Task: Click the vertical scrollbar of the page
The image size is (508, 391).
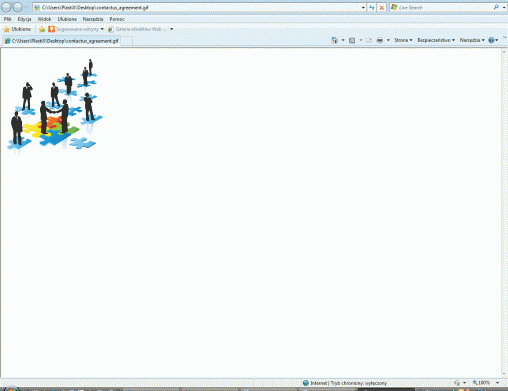Action: 504,213
